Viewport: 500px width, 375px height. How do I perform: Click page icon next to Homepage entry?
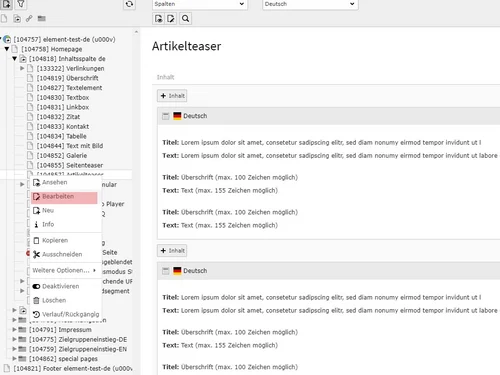tap(15, 49)
